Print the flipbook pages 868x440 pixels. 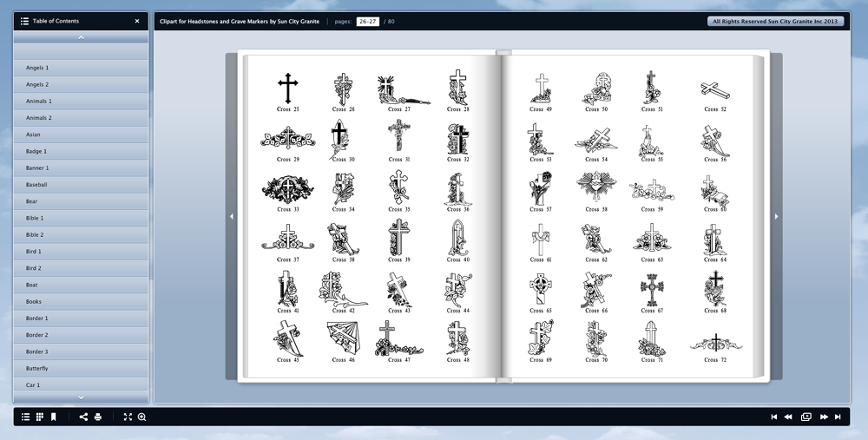(x=98, y=417)
